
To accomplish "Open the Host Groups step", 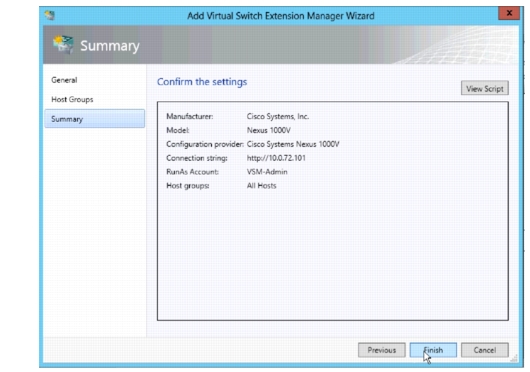I will point(72,99).
